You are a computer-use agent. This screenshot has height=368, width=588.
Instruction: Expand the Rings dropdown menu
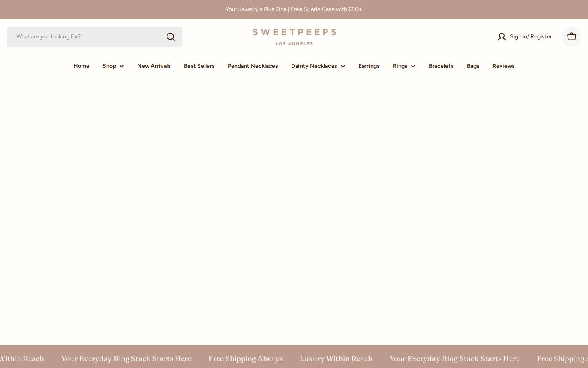tap(404, 66)
